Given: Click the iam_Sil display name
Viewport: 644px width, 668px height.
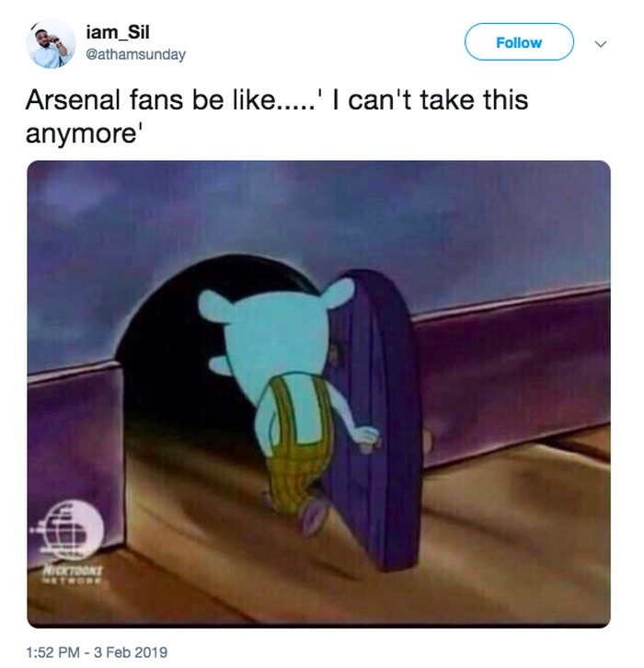Looking at the screenshot, I should pyautogui.click(x=118, y=32).
